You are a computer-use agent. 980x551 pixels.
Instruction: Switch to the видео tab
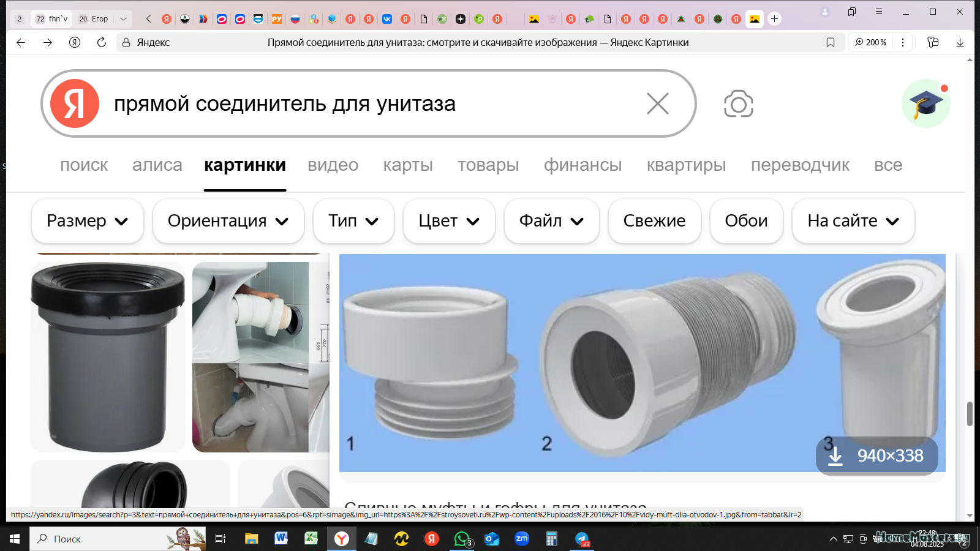pyautogui.click(x=333, y=165)
